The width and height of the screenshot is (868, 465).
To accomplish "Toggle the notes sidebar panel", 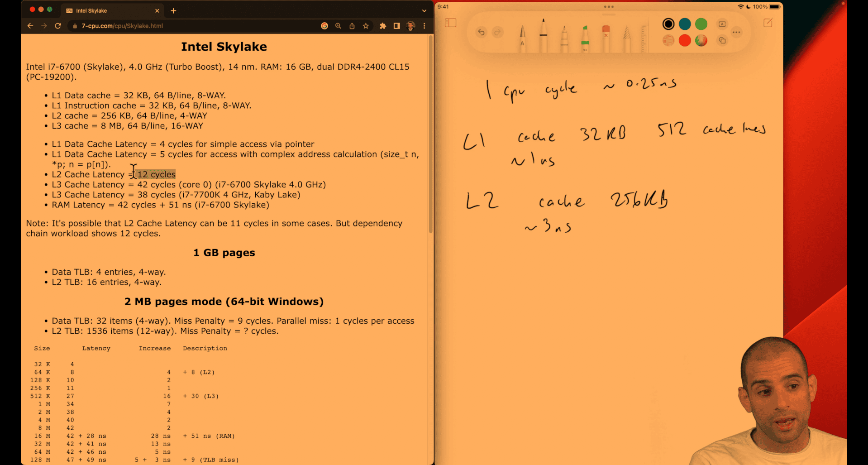I will pos(450,23).
